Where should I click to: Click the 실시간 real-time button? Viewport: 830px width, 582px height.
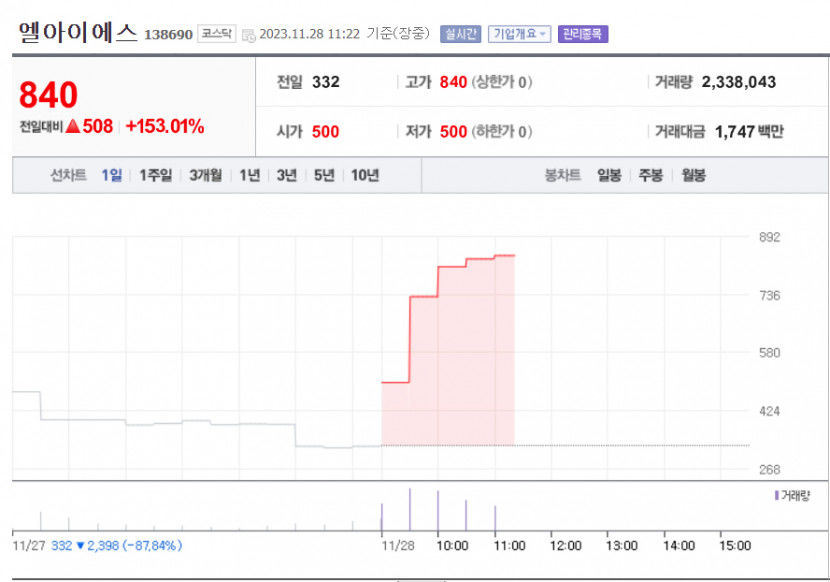[x=460, y=34]
